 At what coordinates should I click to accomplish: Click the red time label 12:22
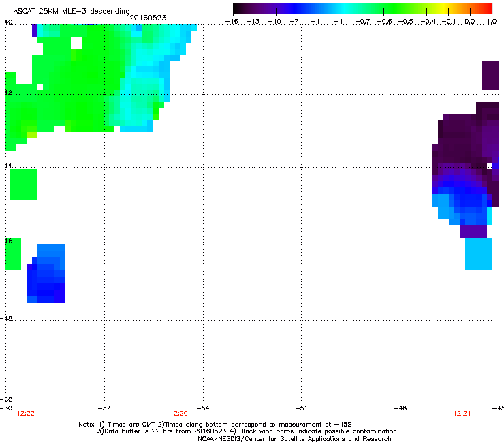click(x=25, y=414)
